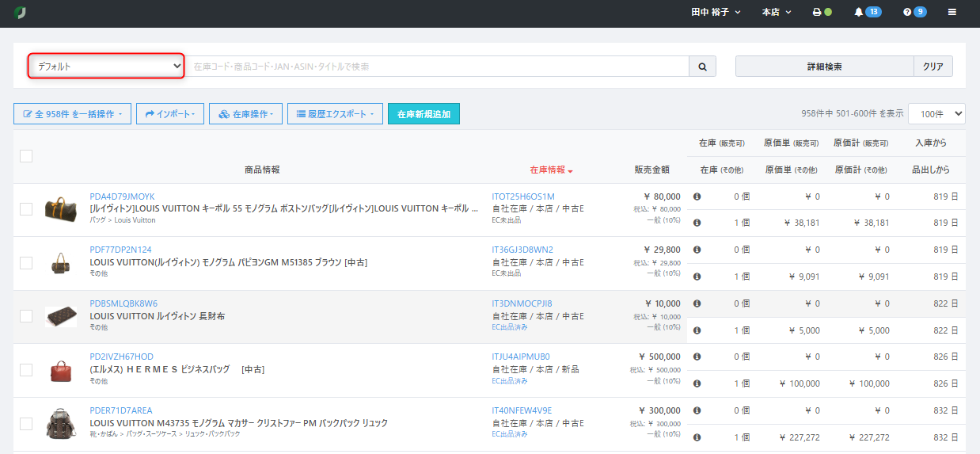Click the info icon in the ¥9,091 row

697,277
